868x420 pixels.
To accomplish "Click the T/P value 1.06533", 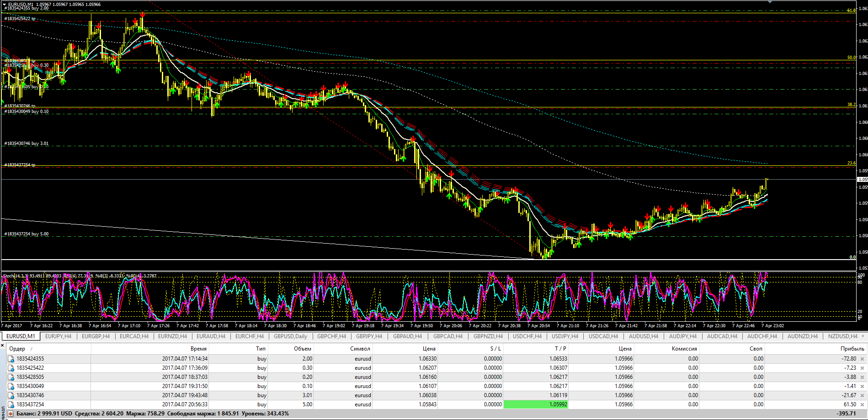I will [558, 359].
